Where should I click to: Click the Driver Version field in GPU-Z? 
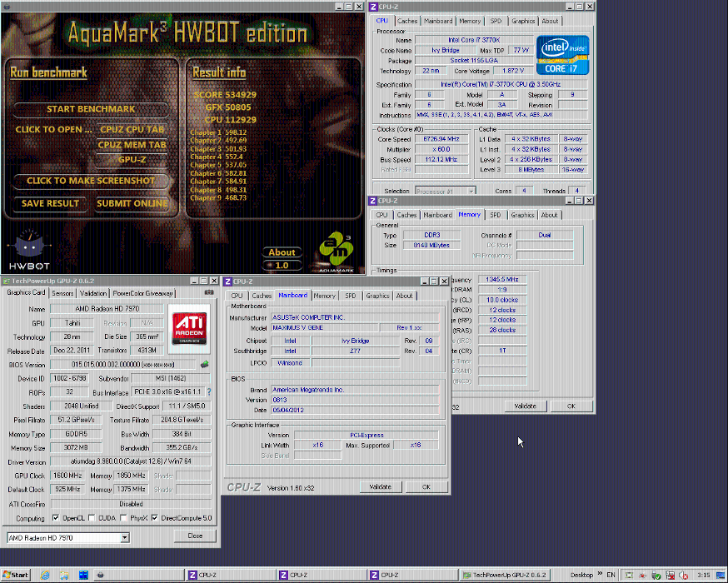coord(131,461)
